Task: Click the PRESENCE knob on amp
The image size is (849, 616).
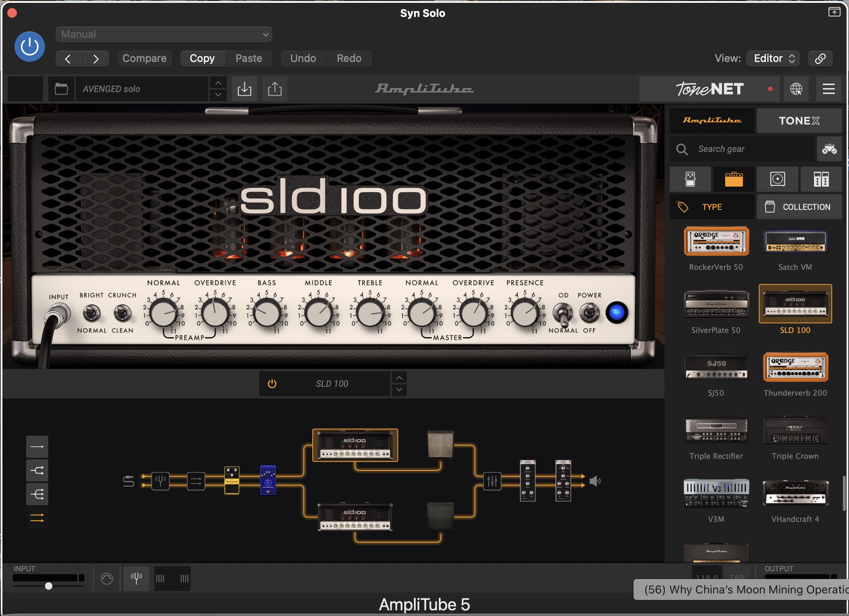Action: point(525,313)
